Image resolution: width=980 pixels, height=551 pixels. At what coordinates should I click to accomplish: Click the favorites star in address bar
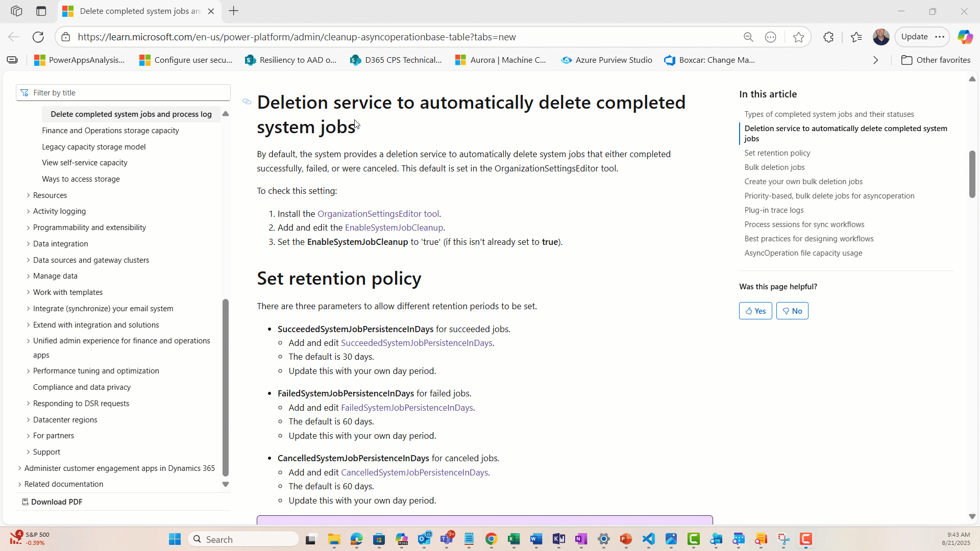point(799,37)
